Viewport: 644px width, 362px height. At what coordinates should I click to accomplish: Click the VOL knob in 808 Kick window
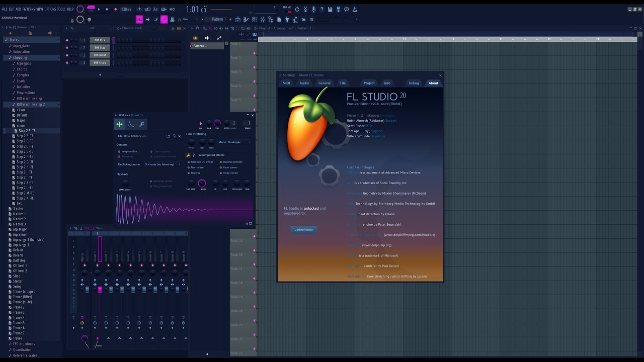tap(217, 123)
